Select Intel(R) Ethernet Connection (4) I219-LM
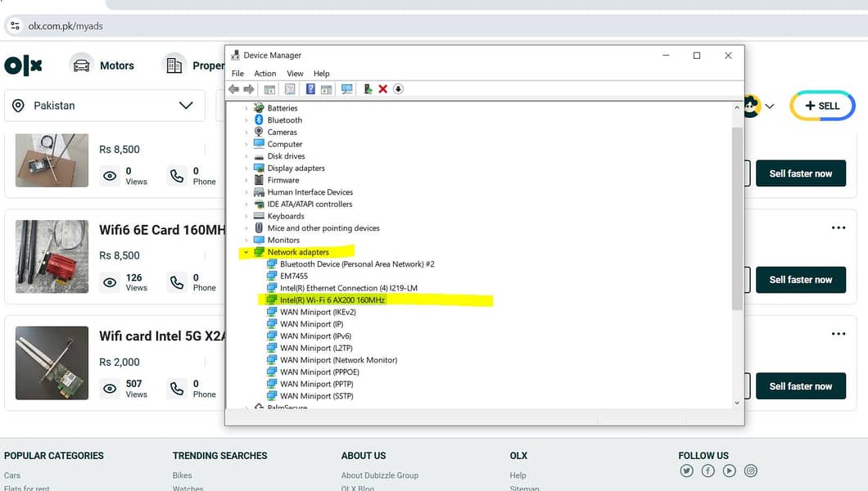This screenshot has width=868, height=491. pos(349,288)
